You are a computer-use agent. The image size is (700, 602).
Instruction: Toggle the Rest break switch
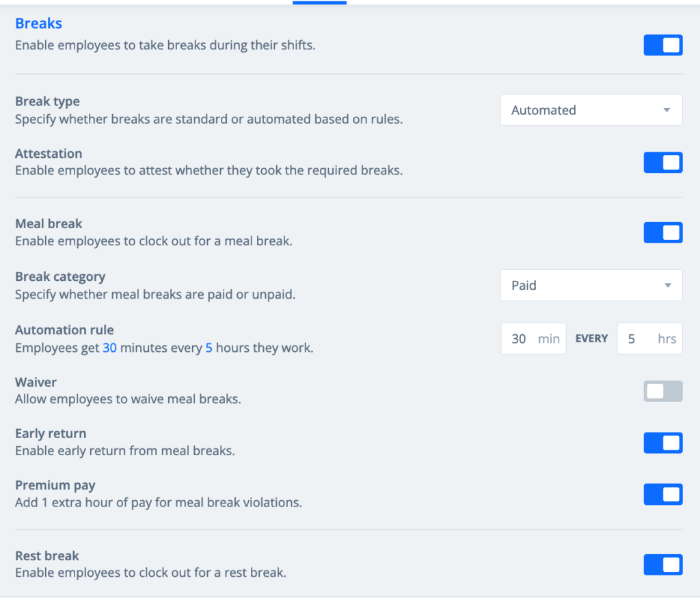click(x=663, y=565)
